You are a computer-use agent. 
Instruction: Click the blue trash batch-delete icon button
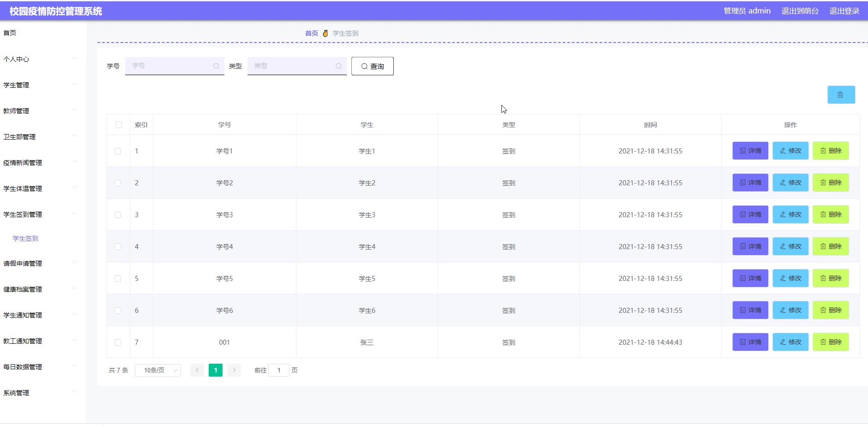[x=841, y=95]
